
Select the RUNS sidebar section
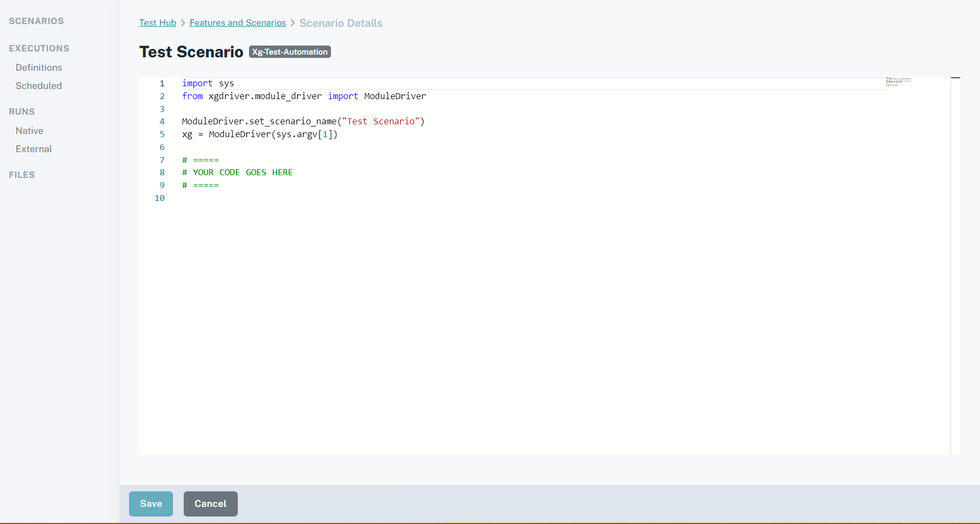click(21, 111)
